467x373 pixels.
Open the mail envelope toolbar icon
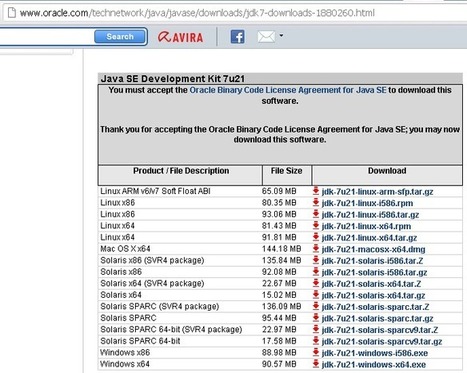(266, 37)
